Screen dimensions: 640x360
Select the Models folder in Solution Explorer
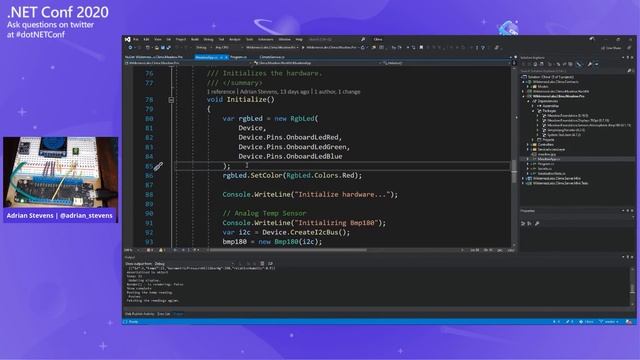pyautogui.click(x=543, y=87)
